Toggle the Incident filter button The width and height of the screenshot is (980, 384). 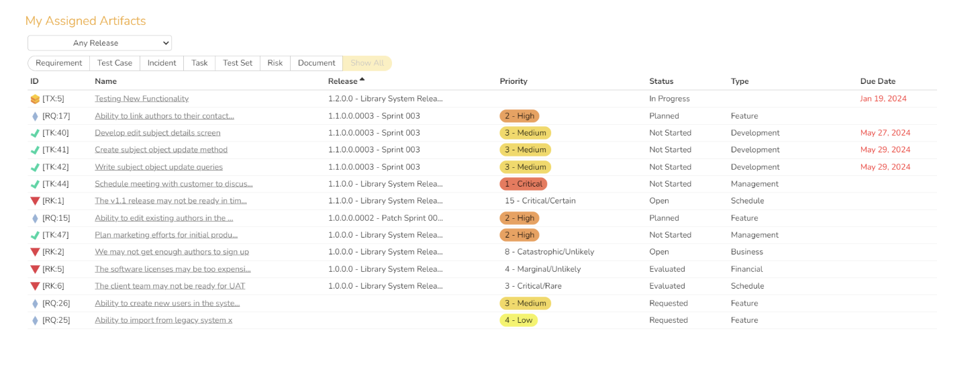coord(162,63)
